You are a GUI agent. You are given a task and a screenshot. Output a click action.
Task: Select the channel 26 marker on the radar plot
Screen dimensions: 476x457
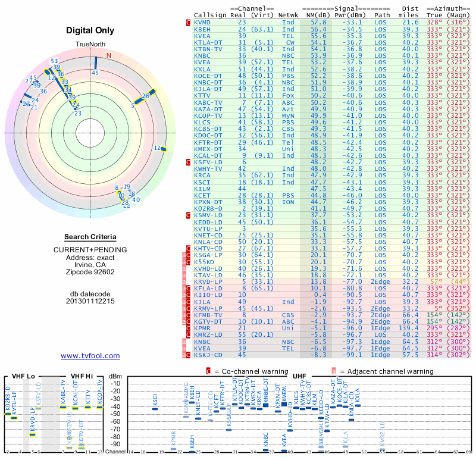coord(145,96)
